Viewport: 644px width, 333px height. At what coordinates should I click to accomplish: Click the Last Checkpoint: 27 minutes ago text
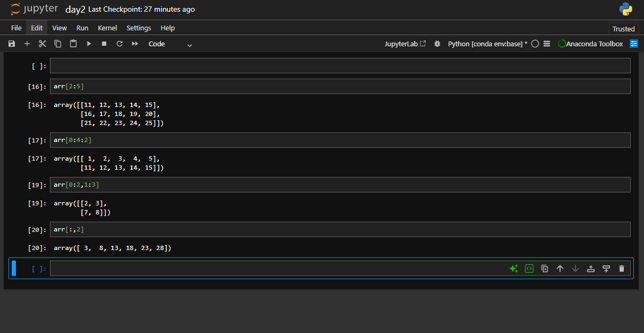click(141, 10)
